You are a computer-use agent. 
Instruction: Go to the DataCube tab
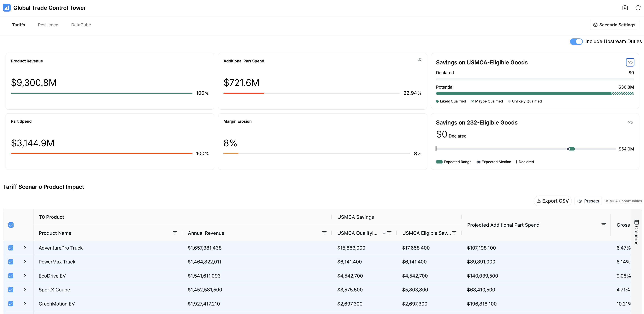81,25
